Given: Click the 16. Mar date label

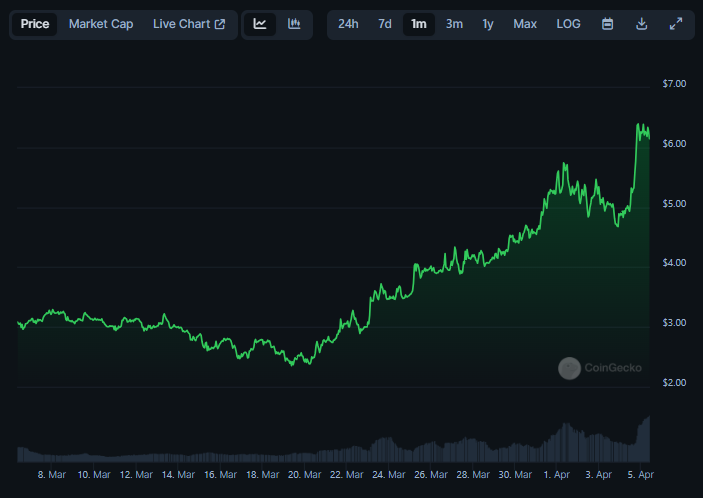Looking at the screenshot, I should 220,475.
